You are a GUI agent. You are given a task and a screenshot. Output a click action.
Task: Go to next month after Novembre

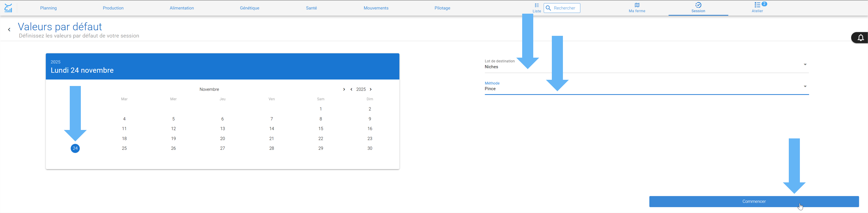[x=344, y=90]
